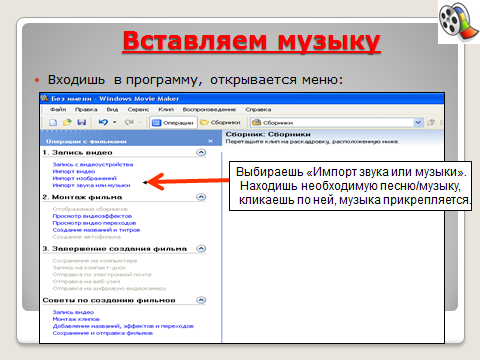Click the Open project folder icon
The width and height of the screenshot is (480, 360).
(67, 122)
